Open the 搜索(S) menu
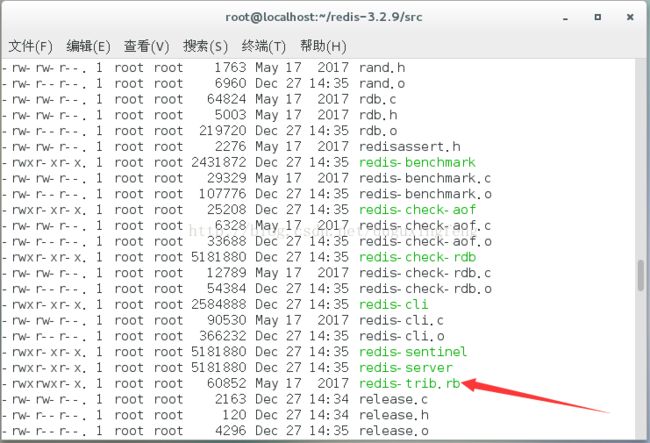 point(205,46)
